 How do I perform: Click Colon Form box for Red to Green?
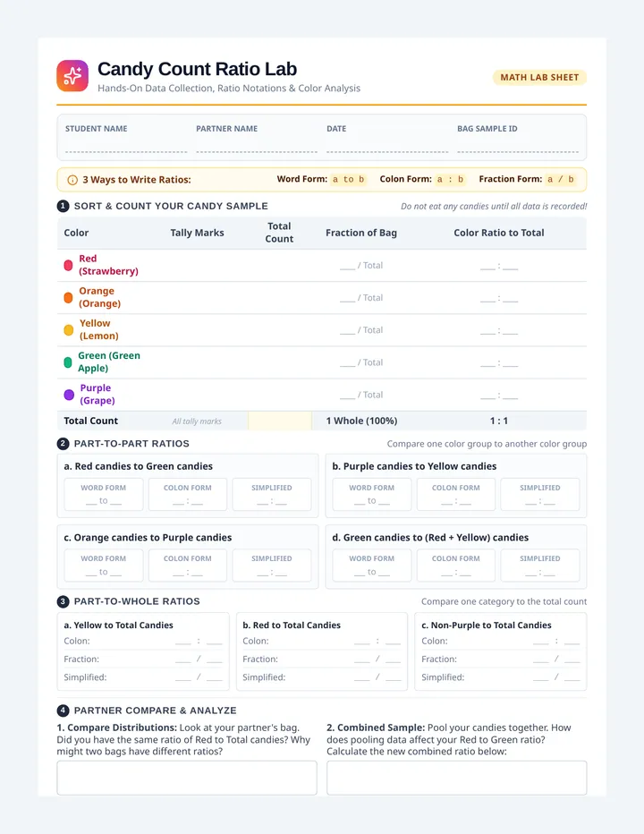tap(188, 494)
